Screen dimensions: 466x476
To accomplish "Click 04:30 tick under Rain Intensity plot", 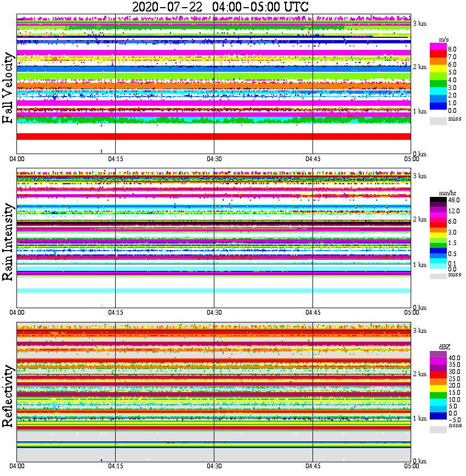I will pos(214,313).
